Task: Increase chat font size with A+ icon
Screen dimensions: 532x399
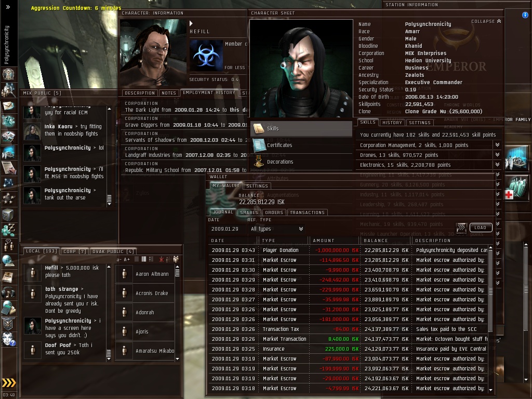Action: tap(127, 260)
